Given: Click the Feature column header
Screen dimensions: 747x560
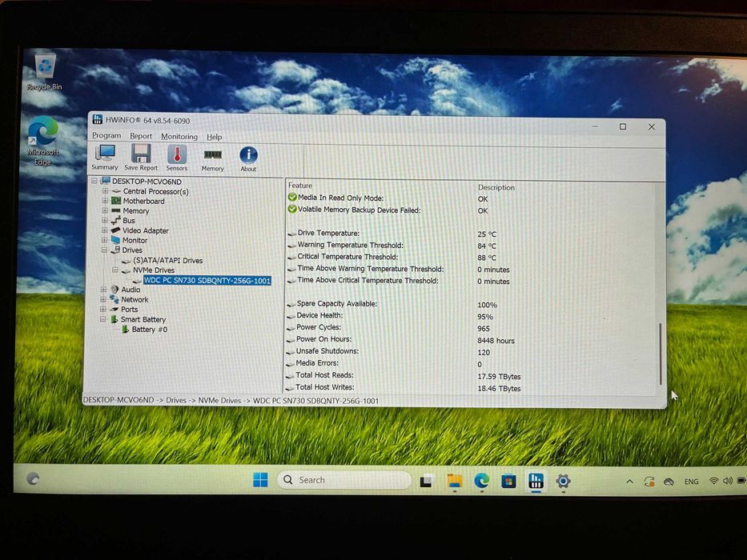Looking at the screenshot, I should [x=300, y=186].
